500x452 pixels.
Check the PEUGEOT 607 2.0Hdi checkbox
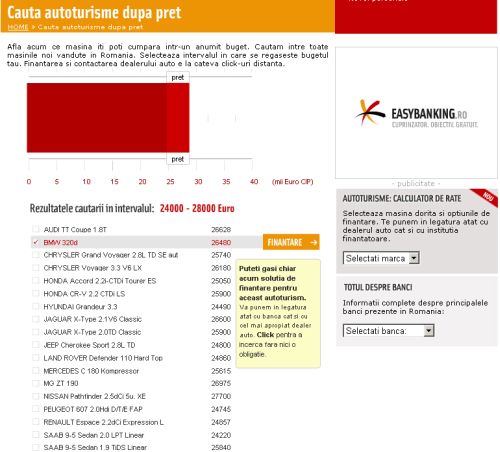[x=35, y=409]
